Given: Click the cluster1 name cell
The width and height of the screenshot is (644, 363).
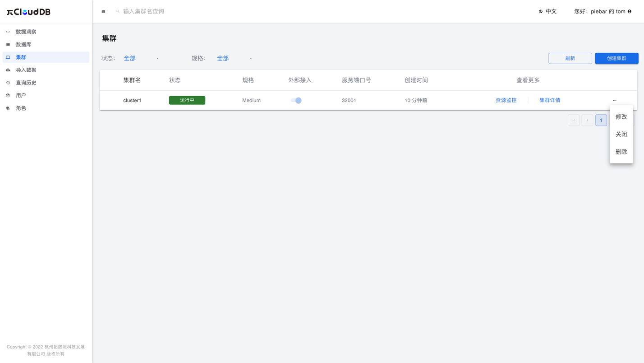Looking at the screenshot, I should point(132,100).
